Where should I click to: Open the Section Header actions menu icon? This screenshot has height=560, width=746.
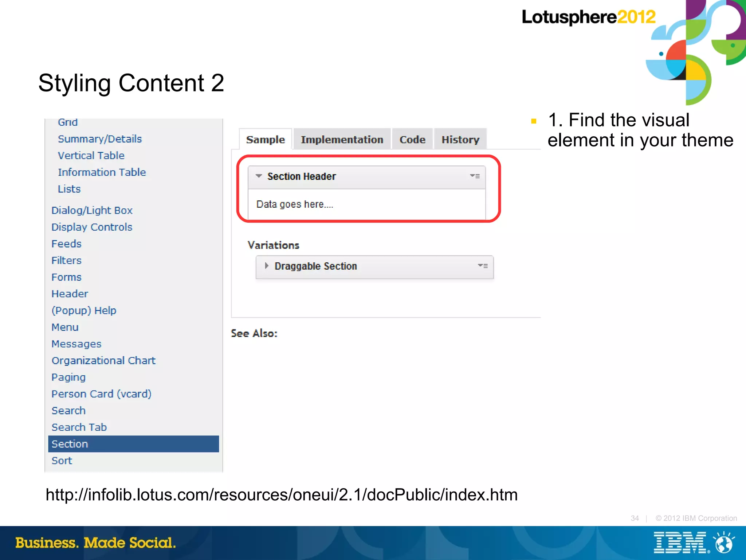pyautogui.click(x=475, y=176)
